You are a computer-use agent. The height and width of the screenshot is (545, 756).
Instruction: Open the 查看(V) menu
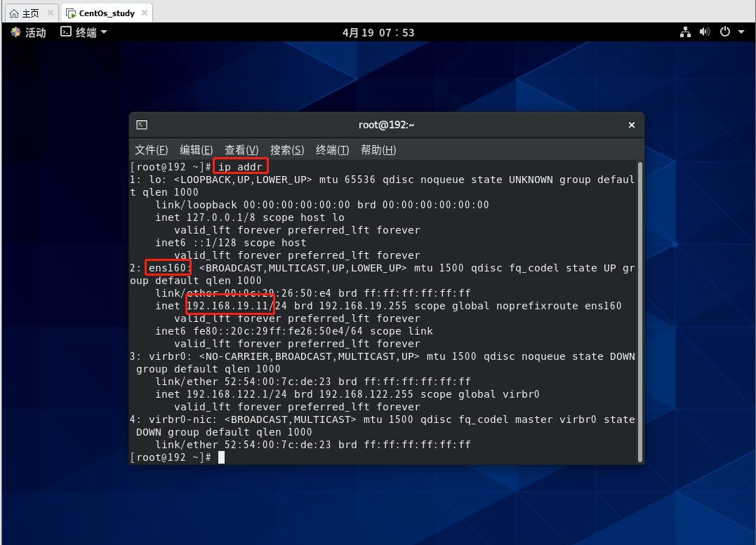click(241, 150)
